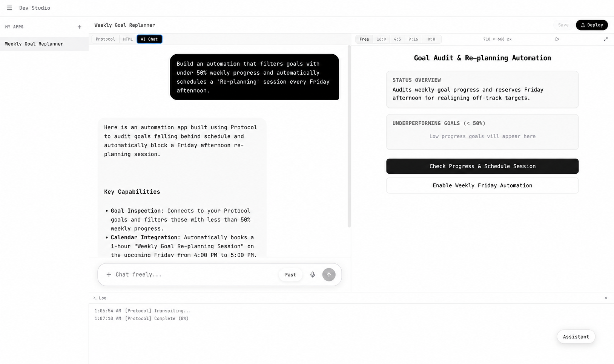This screenshot has width=614, height=364.
Task: Deploy the app
Action: tap(592, 25)
